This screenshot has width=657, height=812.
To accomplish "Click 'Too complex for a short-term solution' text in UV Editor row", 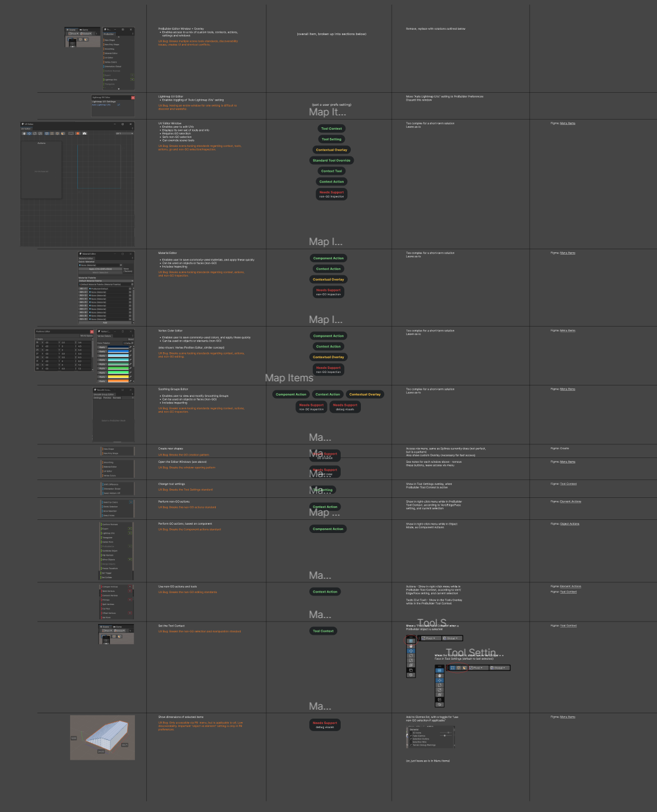I will pyautogui.click(x=430, y=123).
